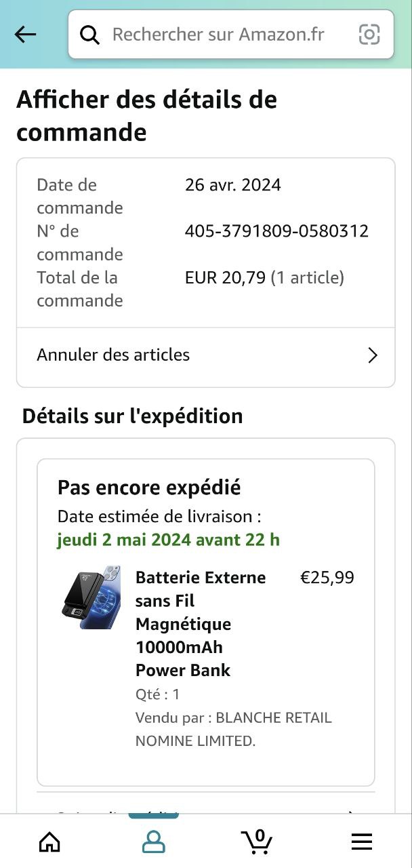Open the hamburger menu icon

362,842
